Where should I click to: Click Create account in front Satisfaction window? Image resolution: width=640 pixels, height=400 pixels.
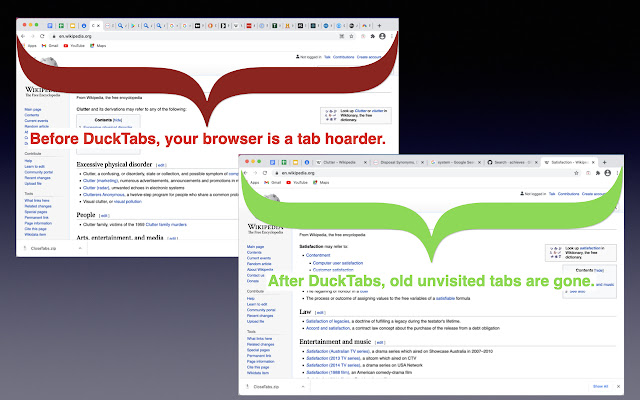(x=594, y=194)
